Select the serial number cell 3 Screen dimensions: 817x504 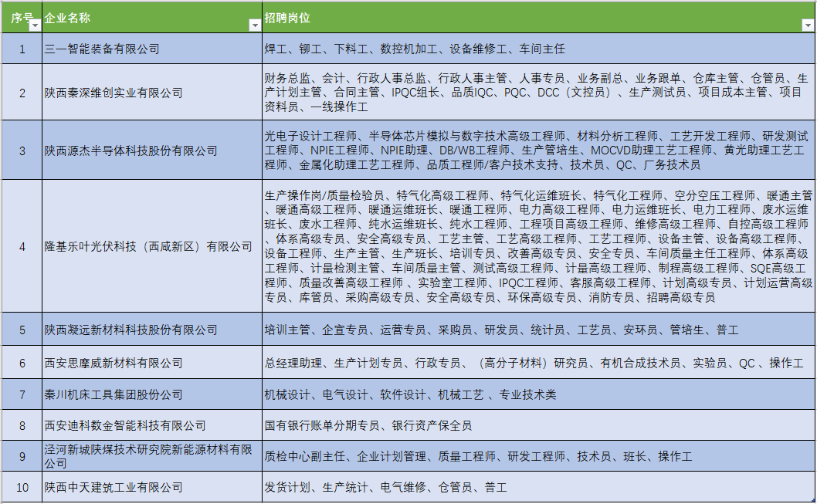coord(22,151)
